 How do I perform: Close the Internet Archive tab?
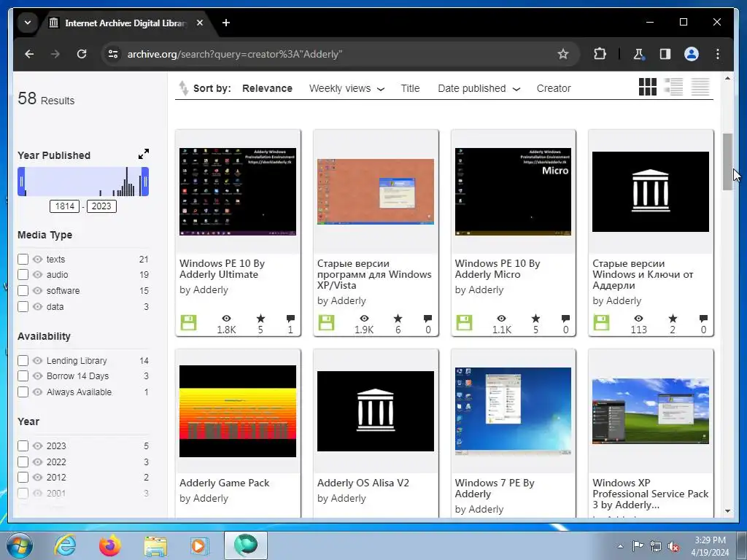[200, 23]
